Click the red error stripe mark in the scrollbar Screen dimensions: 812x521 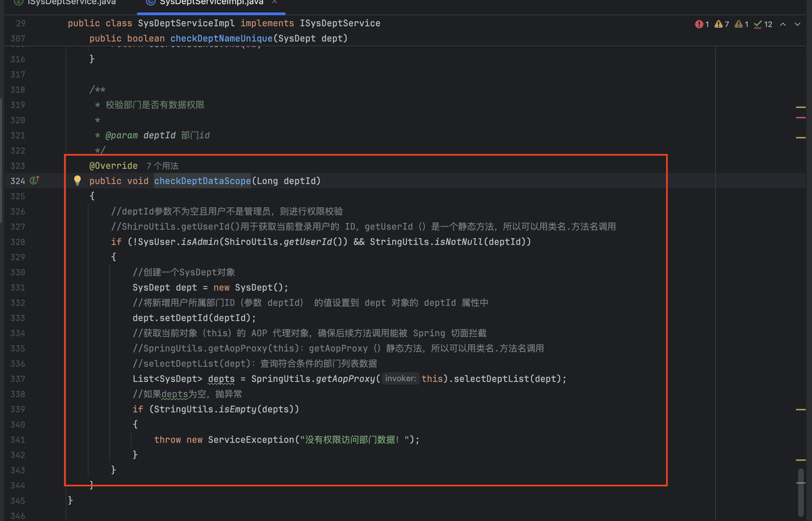coord(801,118)
